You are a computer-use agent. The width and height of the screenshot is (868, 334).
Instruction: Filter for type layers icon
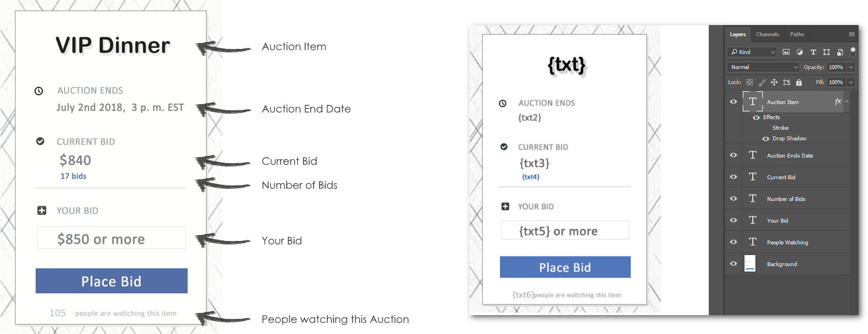pyautogui.click(x=813, y=52)
